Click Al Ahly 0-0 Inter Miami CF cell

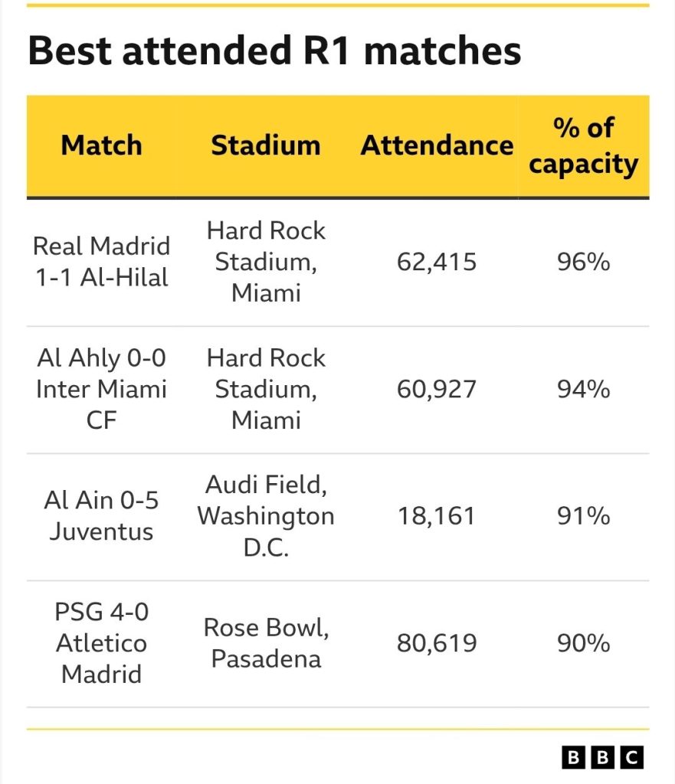(x=102, y=389)
